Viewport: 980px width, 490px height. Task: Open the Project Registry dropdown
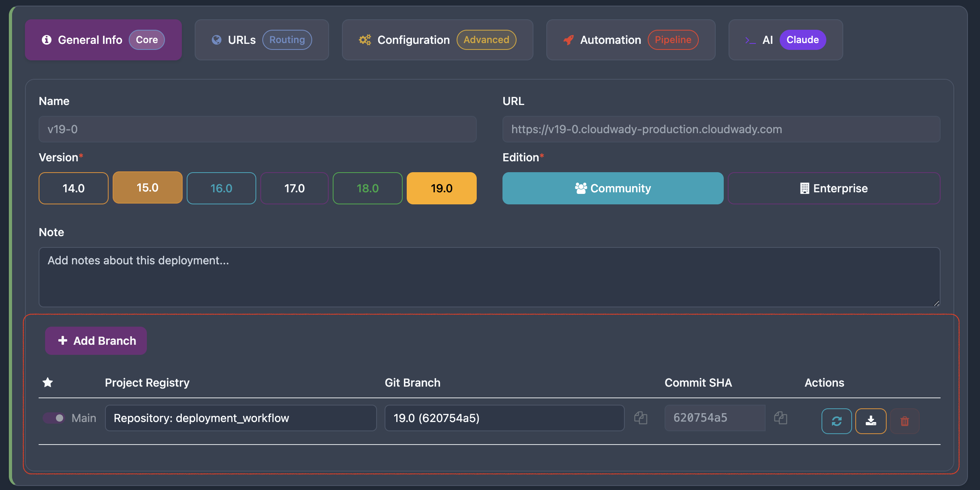(x=241, y=418)
